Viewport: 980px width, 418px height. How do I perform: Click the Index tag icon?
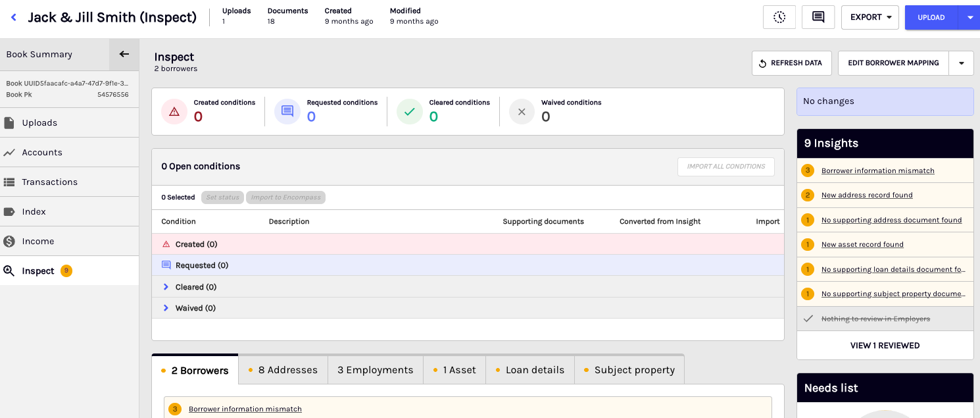[x=9, y=212]
